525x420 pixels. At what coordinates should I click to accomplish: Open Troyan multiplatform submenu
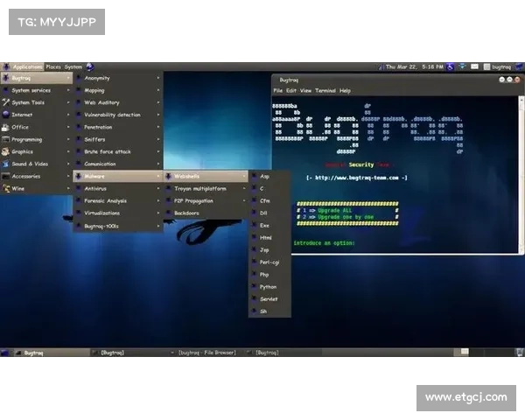pos(206,189)
